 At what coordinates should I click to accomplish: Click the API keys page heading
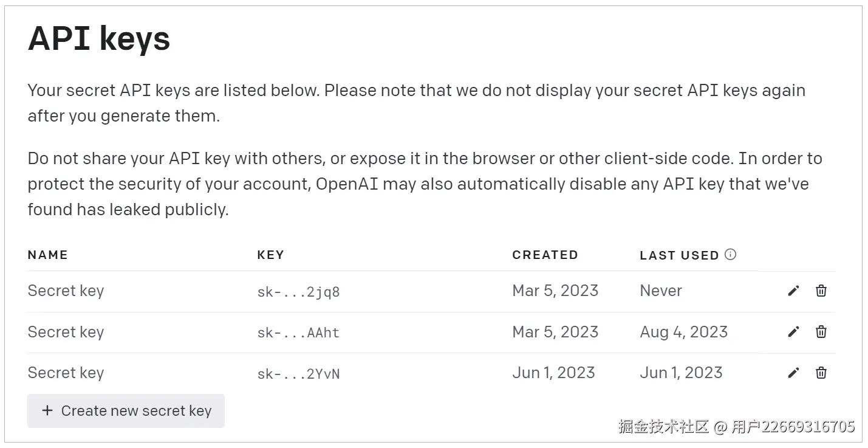coord(99,39)
